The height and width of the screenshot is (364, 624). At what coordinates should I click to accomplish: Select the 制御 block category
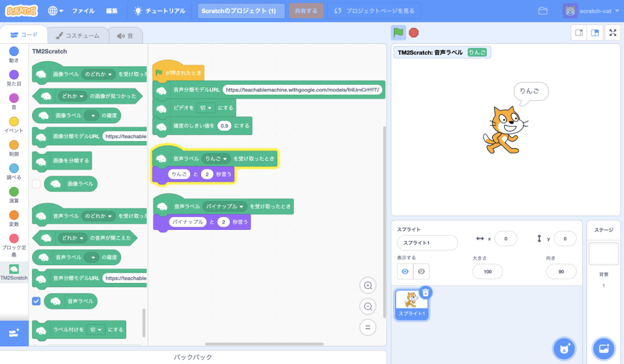coord(14,148)
